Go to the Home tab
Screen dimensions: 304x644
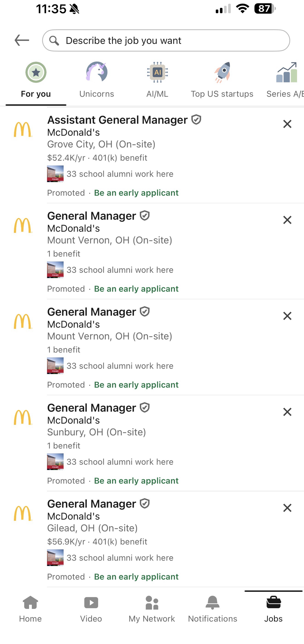(30, 608)
